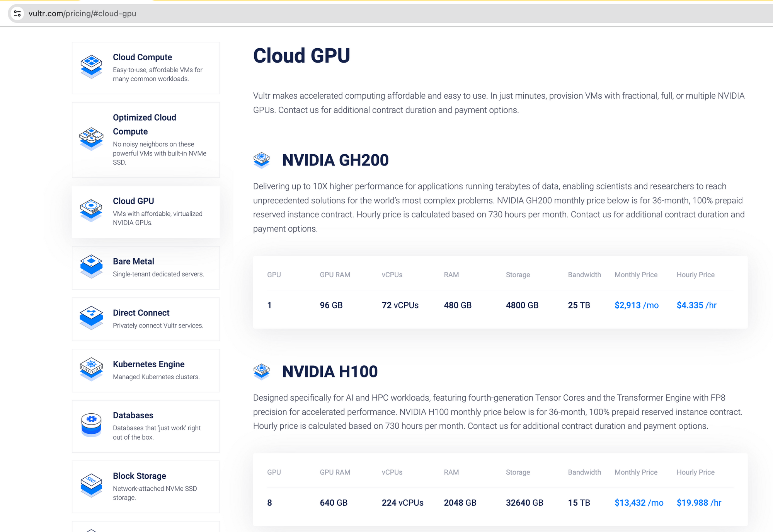Select Kubernetes Engine in the sidebar
The height and width of the screenshot is (532, 773).
[x=148, y=364]
